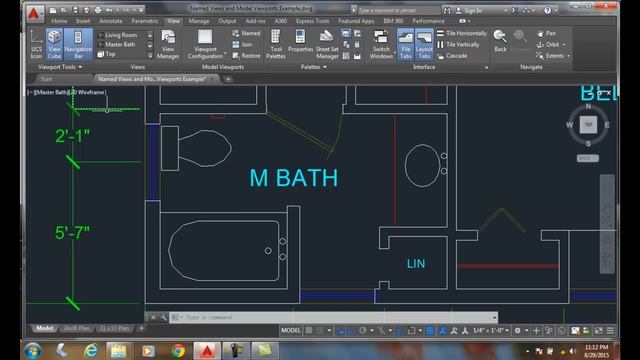Viewport: 640px width, 360px height.
Task: Click the workspace switching gear icon
Action: [x=517, y=330]
